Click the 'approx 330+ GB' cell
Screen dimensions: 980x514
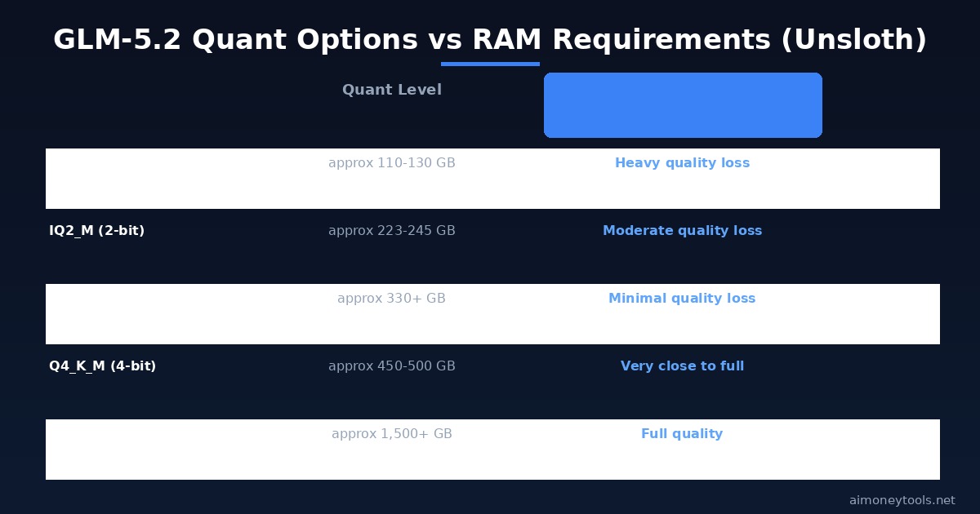point(392,299)
